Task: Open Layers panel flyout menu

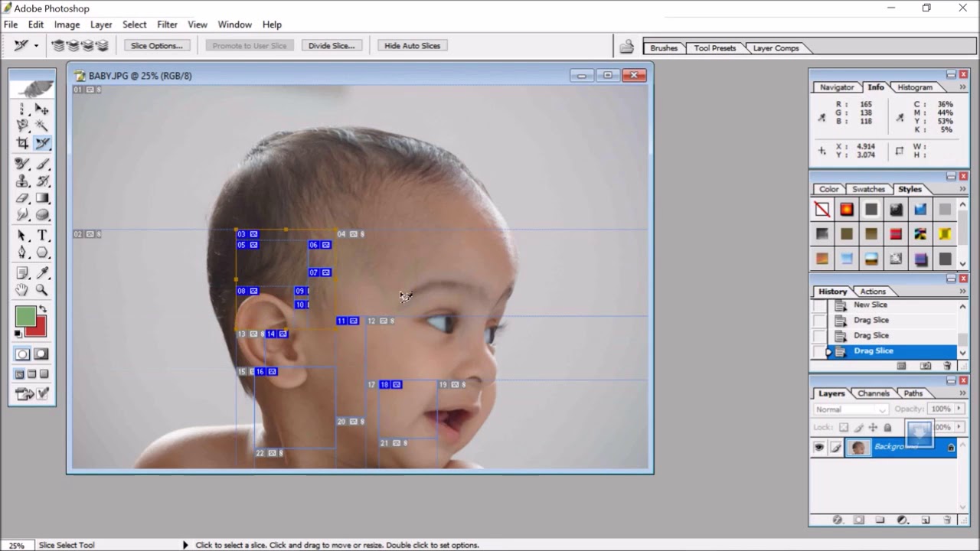Action: (963, 393)
